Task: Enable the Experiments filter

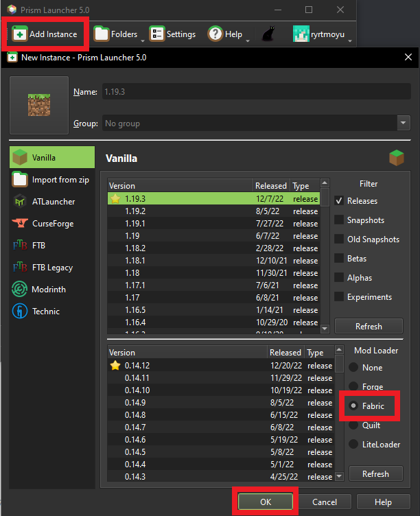Action: coord(339,296)
